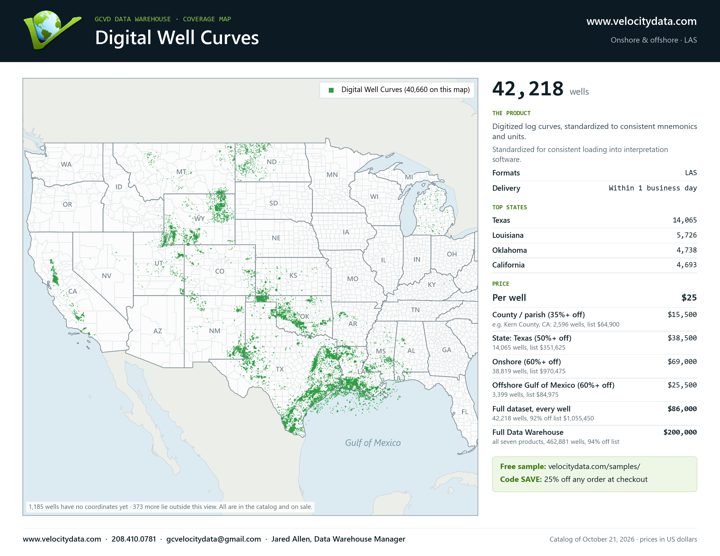Click the Code SAVE discount text
This screenshot has height=556, width=720.
coord(574,479)
